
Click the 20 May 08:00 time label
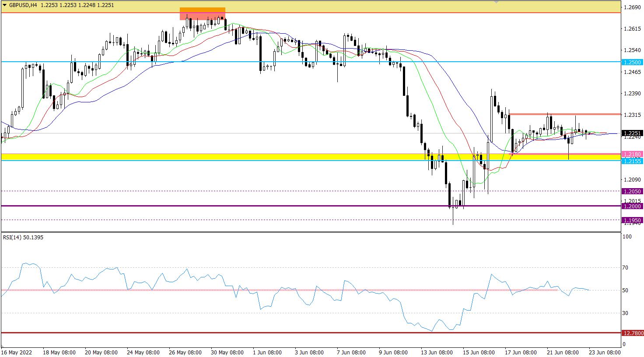tap(101, 352)
